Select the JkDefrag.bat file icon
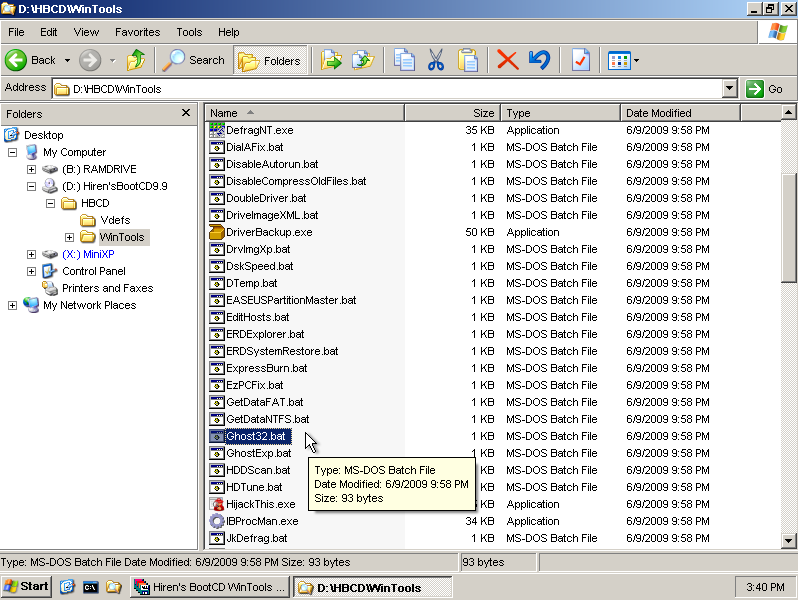This screenshot has height=600, width=798. click(217, 538)
